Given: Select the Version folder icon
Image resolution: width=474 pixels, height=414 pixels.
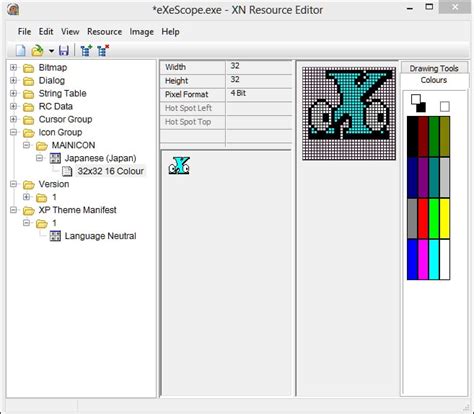Looking at the screenshot, I should [29, 185].
